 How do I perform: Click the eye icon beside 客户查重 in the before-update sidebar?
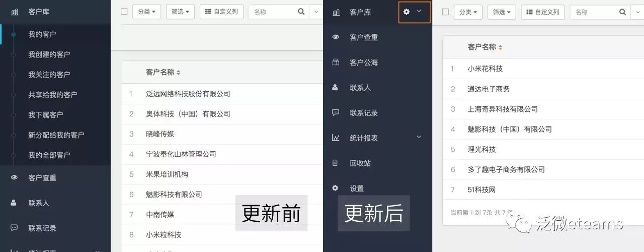[x=14, y=177]
